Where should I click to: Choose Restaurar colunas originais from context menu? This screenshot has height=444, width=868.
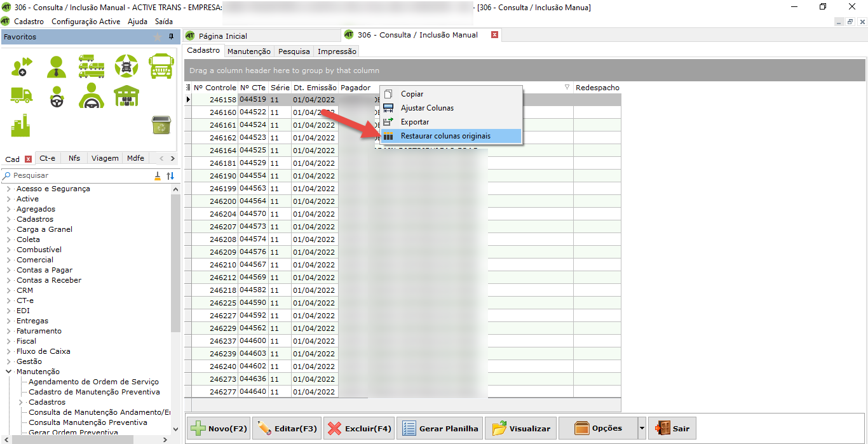445,136
